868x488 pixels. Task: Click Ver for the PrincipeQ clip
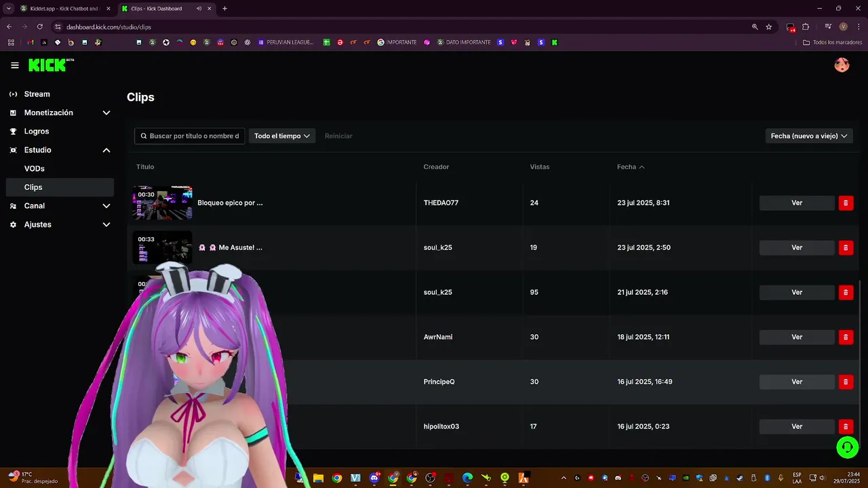click(x=797, y=382)
